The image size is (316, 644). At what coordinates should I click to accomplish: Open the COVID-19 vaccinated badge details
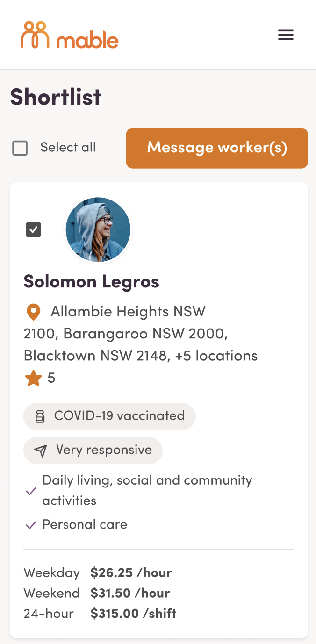109,416
